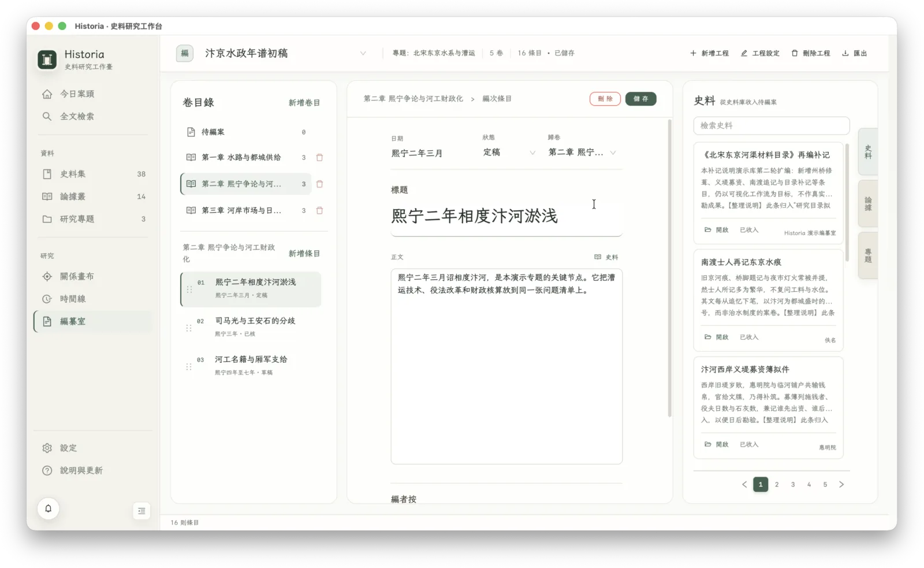Image resolution: width=924 pixels, height=568 pixels.
Task: Collapse the sidebar with the toggle icon
Action: [141, 511]
